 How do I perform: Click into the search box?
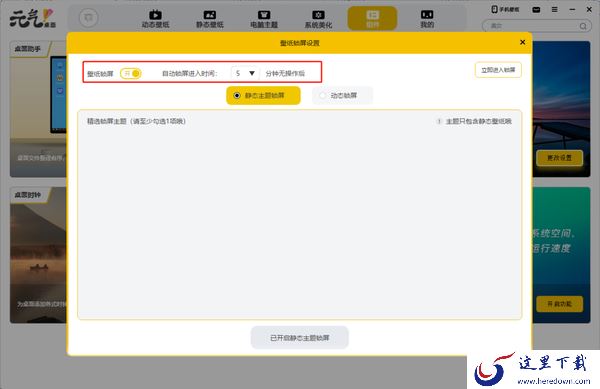[536, 26]
